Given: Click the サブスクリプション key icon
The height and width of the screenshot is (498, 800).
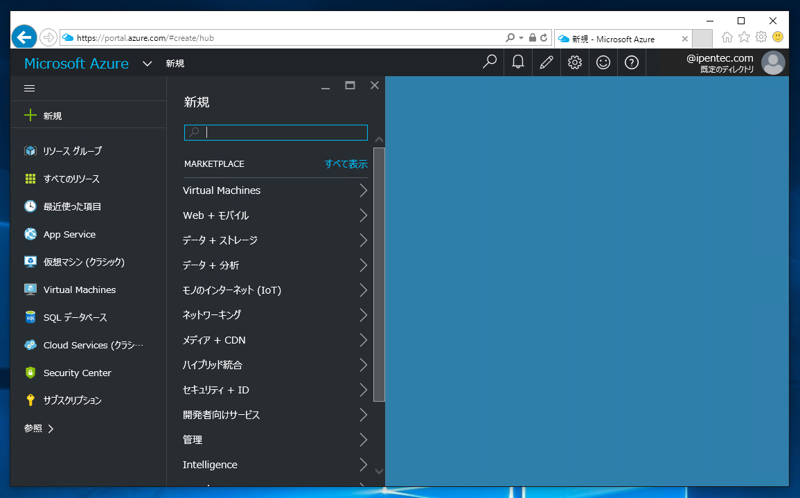Looking at the screenshot, I should click(30, 400).
